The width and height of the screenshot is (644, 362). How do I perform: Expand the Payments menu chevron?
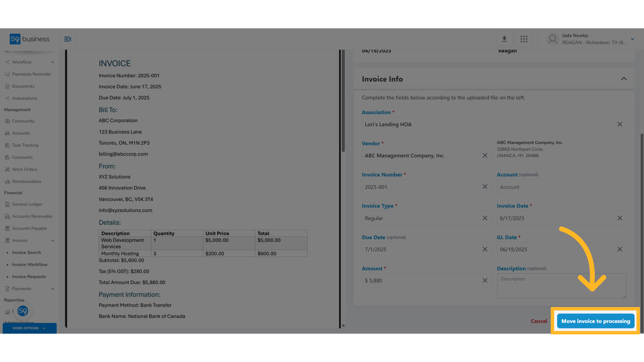click(x=53, y=289)
